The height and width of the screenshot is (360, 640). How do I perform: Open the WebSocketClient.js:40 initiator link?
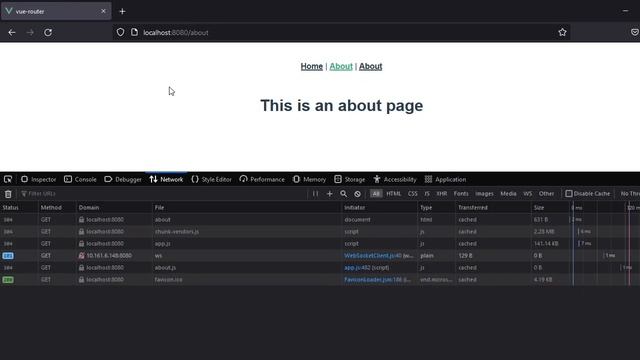click(373, 256)
